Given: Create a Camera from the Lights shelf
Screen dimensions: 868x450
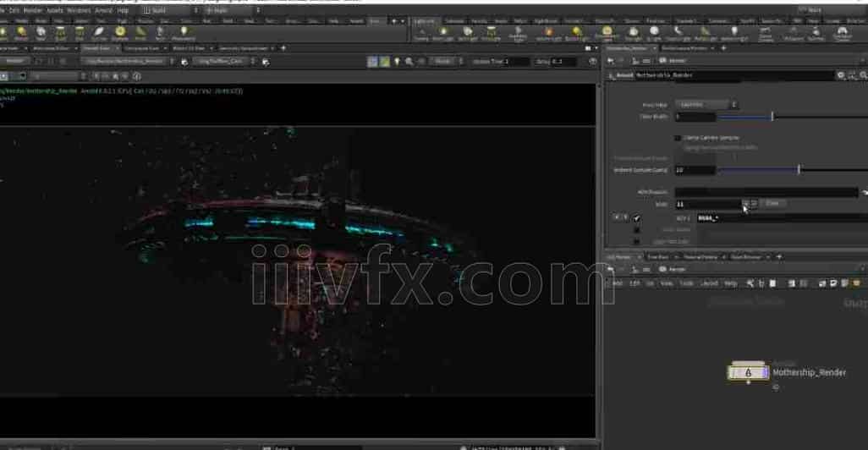Looking at the screenshot, I should pyautogui.click(x=421, y=33).
